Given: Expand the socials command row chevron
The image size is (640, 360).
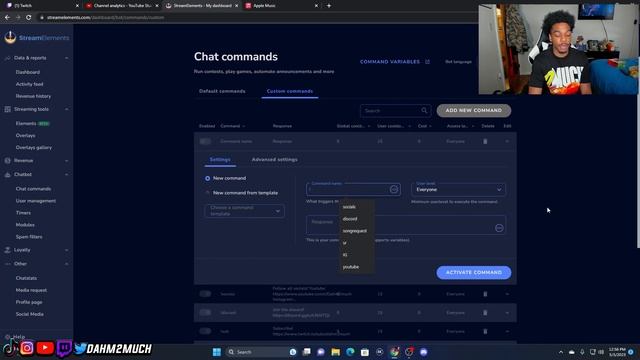Looking at the screenshot, I should (x=507, y=294).
